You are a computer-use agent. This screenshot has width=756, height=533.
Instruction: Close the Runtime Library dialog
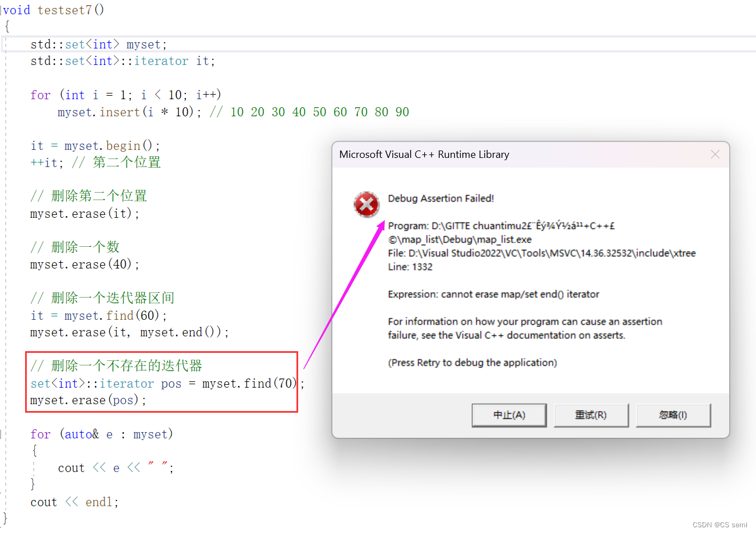[x=715, y=154]
